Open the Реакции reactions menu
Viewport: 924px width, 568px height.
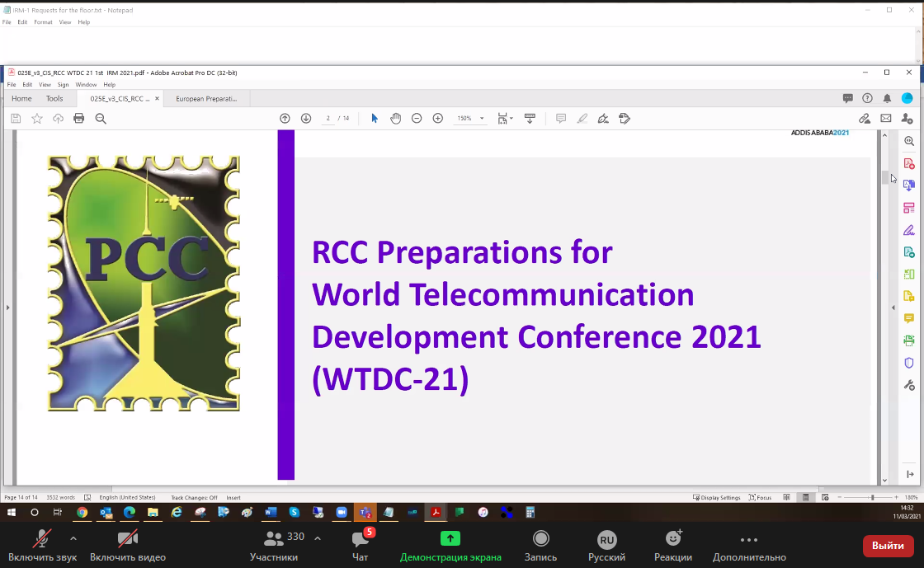point(673,546)
